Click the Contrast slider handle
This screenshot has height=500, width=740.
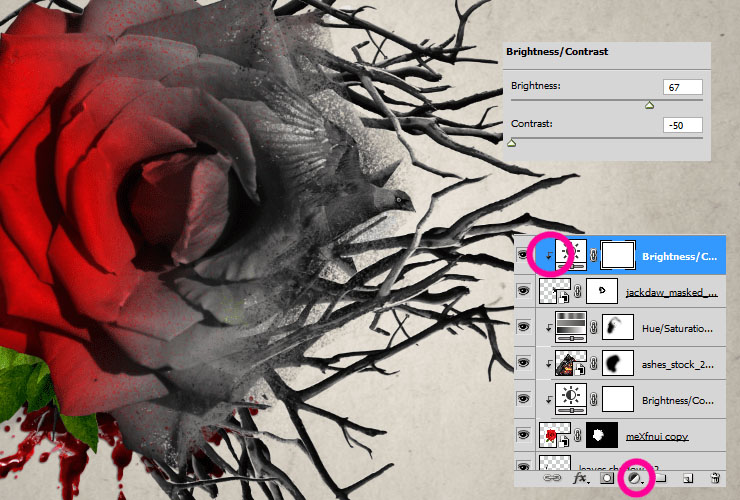point(512,143)
